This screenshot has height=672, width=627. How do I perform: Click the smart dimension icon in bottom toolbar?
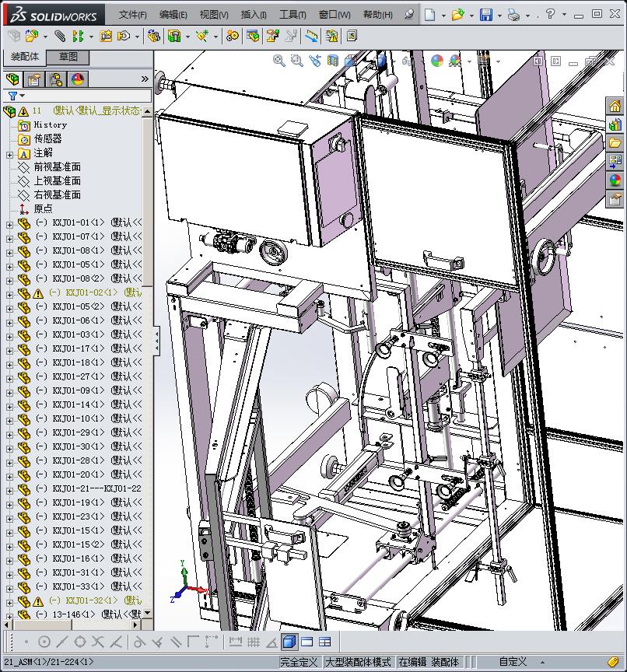tap(235, 642)
